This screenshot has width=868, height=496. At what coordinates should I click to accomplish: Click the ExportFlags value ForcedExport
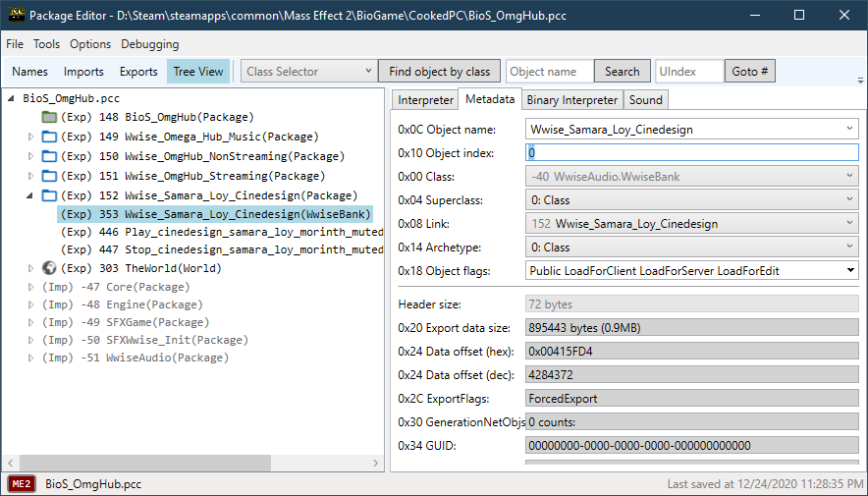point(692,399)
